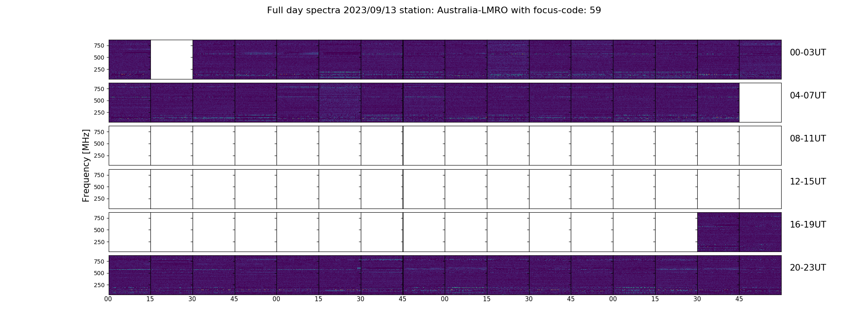Click the "16-19UT" row label

coord(808,225)
